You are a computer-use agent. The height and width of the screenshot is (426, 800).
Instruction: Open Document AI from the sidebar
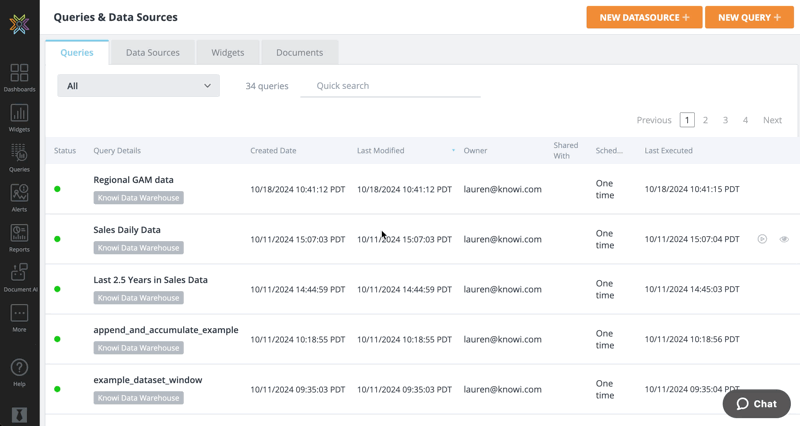click(20, 278)
